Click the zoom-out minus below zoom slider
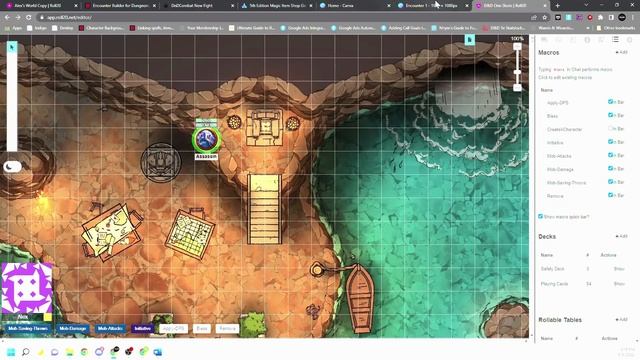The width and height of the screenshot is (640, 360). 517,88
